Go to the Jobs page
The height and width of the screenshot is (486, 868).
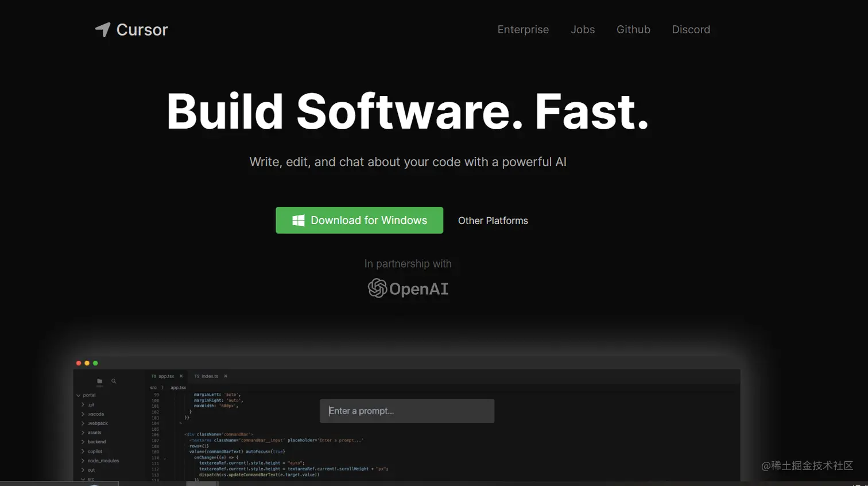(583, 29)
